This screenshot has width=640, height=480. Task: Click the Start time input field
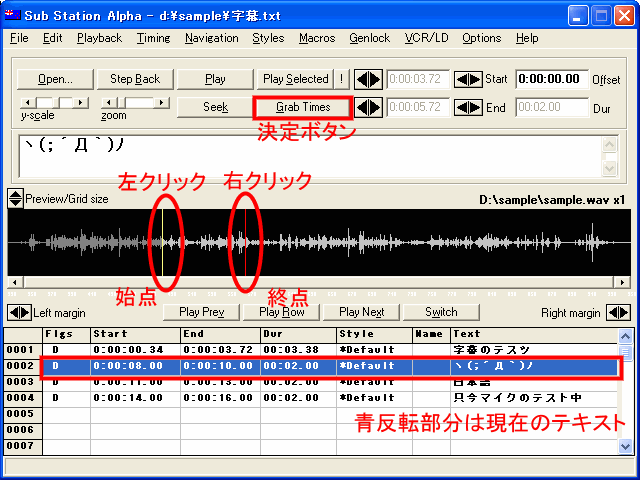[551, 79]
